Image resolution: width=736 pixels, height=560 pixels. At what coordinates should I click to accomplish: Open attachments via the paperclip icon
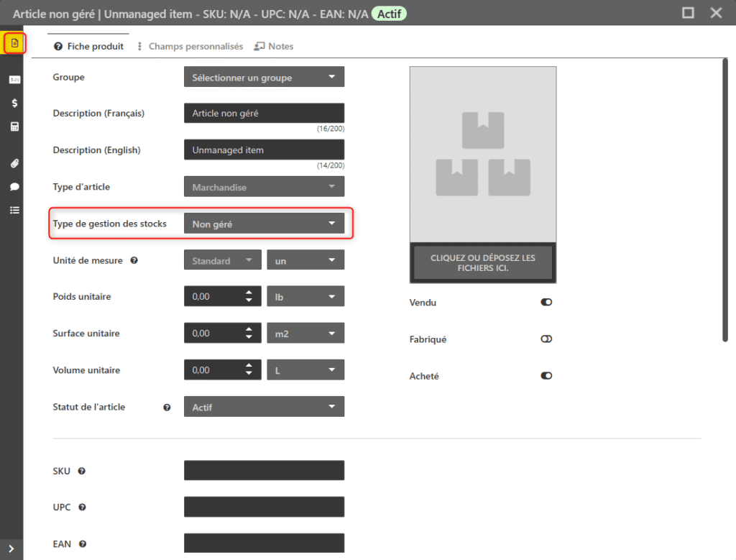click(14, 163)
